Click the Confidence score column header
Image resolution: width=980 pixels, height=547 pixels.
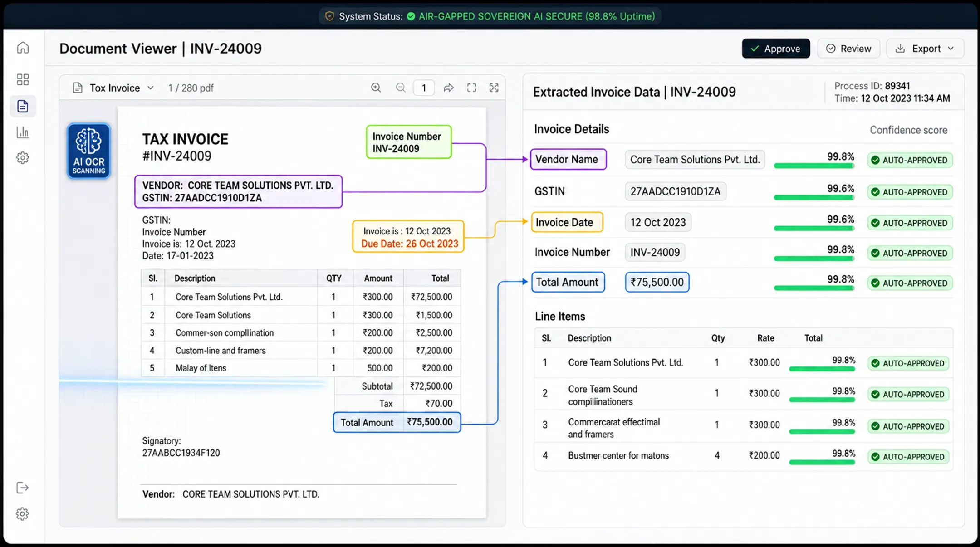(x=908, y=130)
